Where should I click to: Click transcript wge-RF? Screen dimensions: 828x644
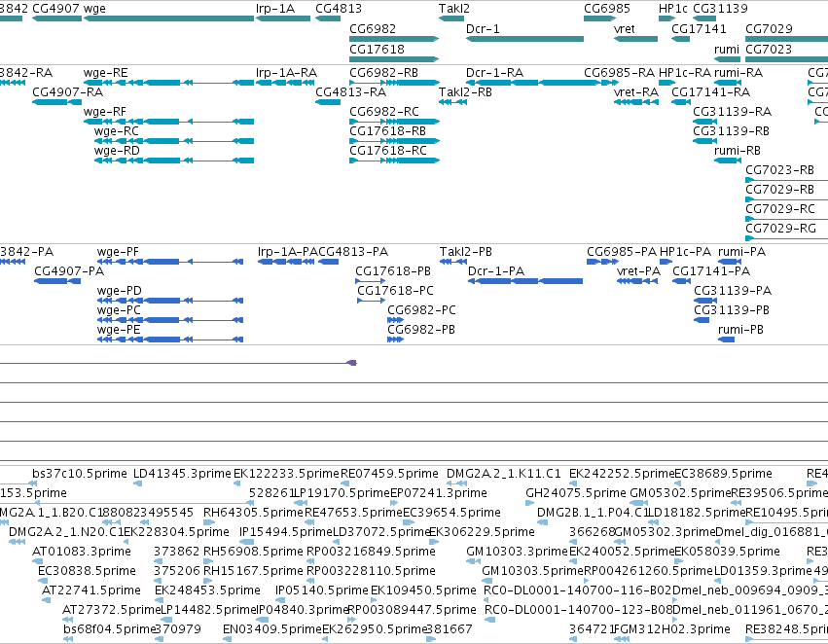click(x=169, y=122)
